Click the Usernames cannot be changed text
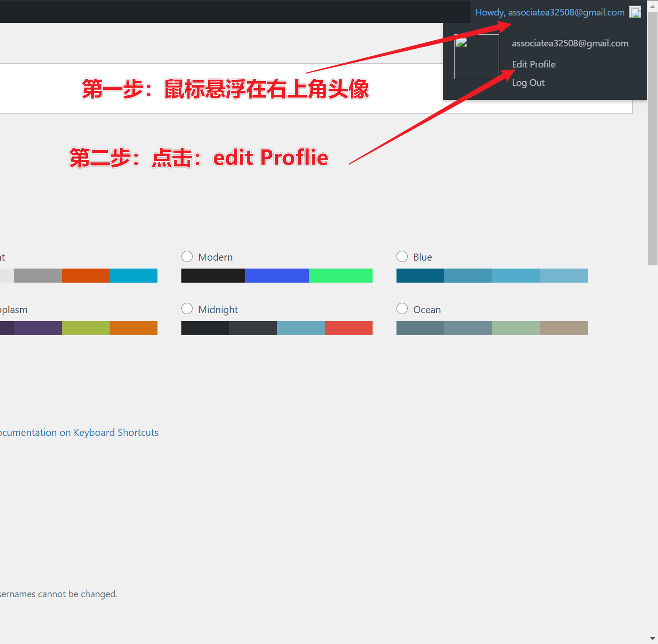This screenshot has height=644, width=658. tap(59, 594)
